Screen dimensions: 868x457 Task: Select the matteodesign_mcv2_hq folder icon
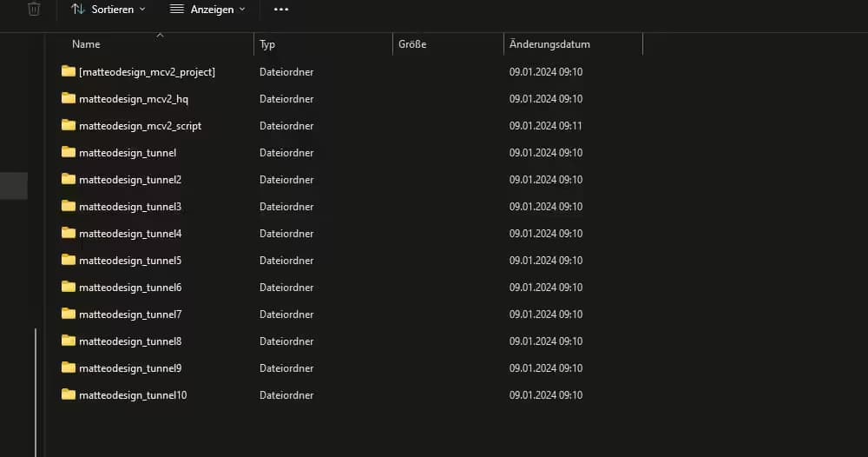coord(69,98)
